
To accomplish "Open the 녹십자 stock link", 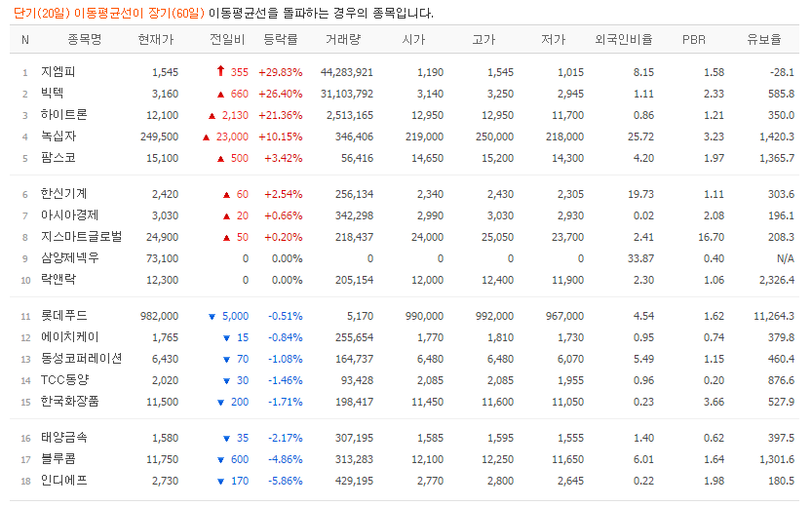I will pyautogui.click(x=58, y=136).
